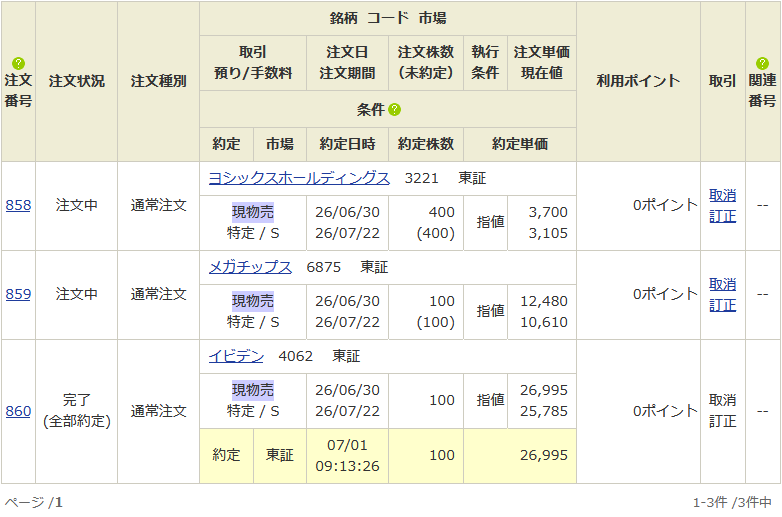Select 注文状況 column header
Viewport: 782px width, 517px height.
coord(77,81)
